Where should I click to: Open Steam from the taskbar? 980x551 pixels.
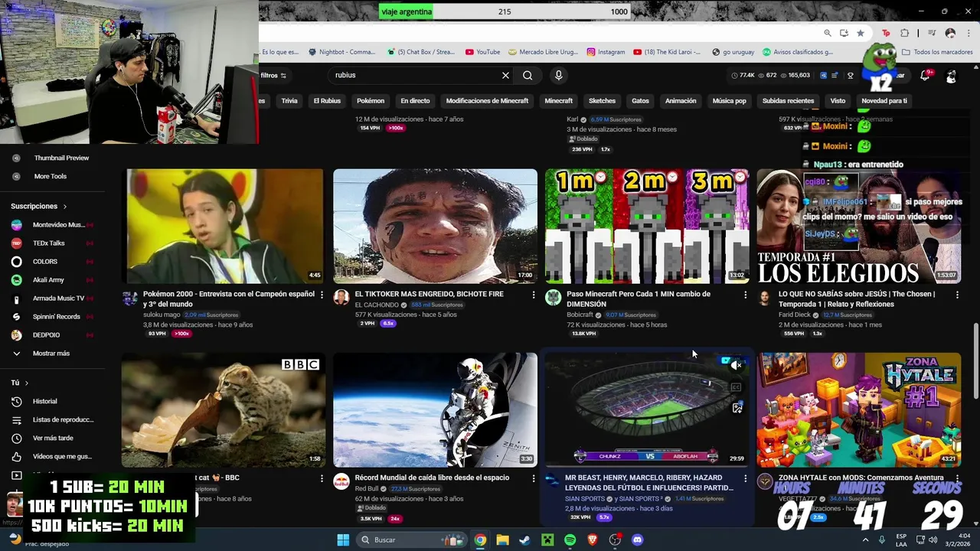coord(524,540)
